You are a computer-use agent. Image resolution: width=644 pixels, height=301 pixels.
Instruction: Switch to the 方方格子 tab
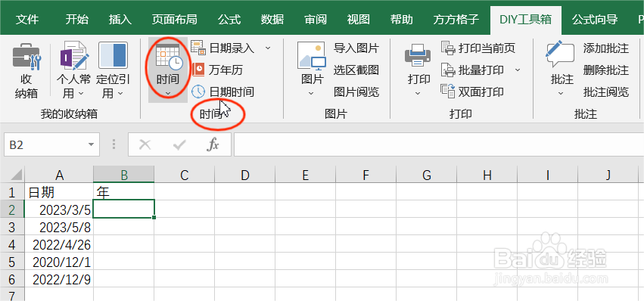[456, 20]
